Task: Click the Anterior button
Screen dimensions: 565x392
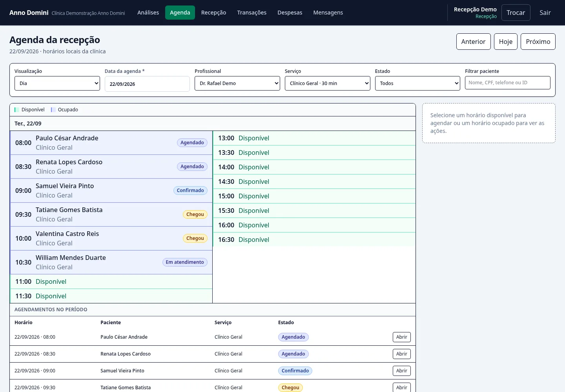Action: pyautogui.click(x=474, y=42)
